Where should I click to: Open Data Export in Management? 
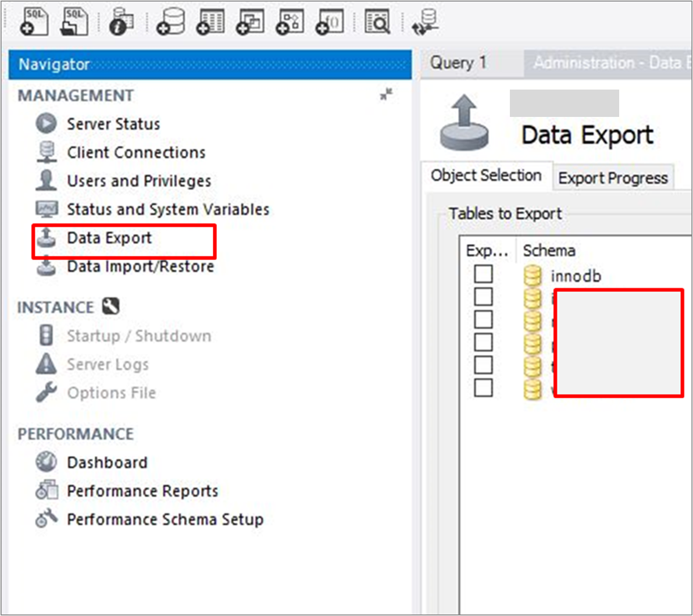tap(109, 238)
